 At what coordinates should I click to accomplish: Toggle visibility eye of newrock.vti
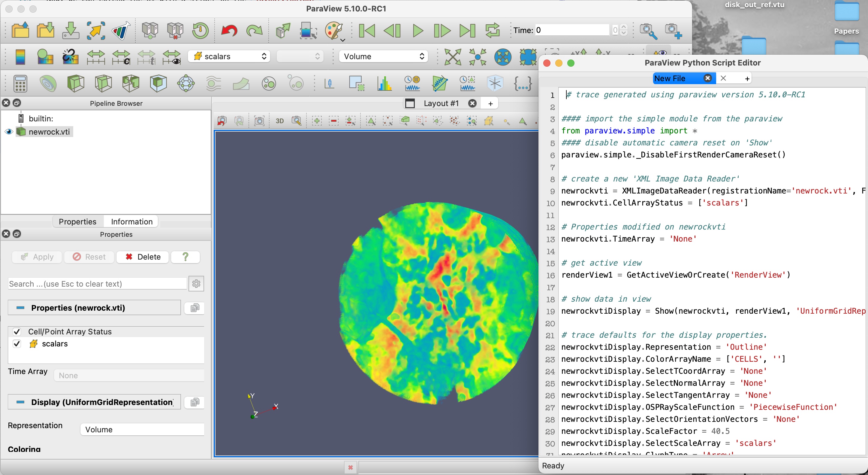pyautogui.click(x=9, y=132)
